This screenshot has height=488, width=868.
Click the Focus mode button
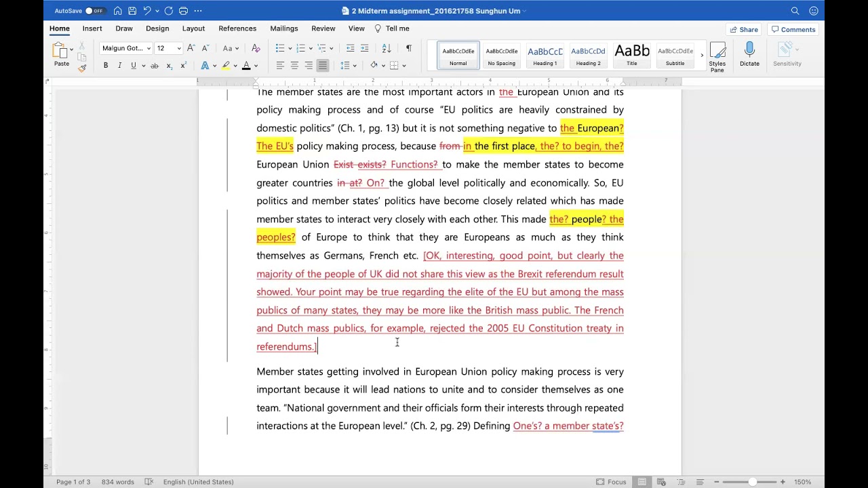611,482
